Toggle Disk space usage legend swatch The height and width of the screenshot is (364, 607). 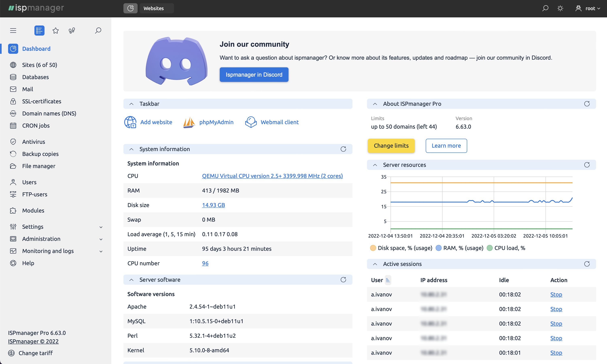(373, 248)
